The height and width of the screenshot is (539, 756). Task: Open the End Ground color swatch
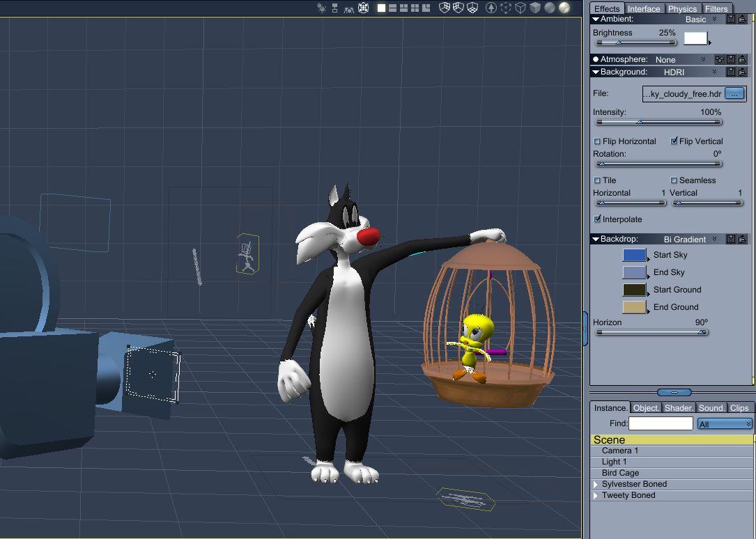pyautogui.click(x=634, y=307)
